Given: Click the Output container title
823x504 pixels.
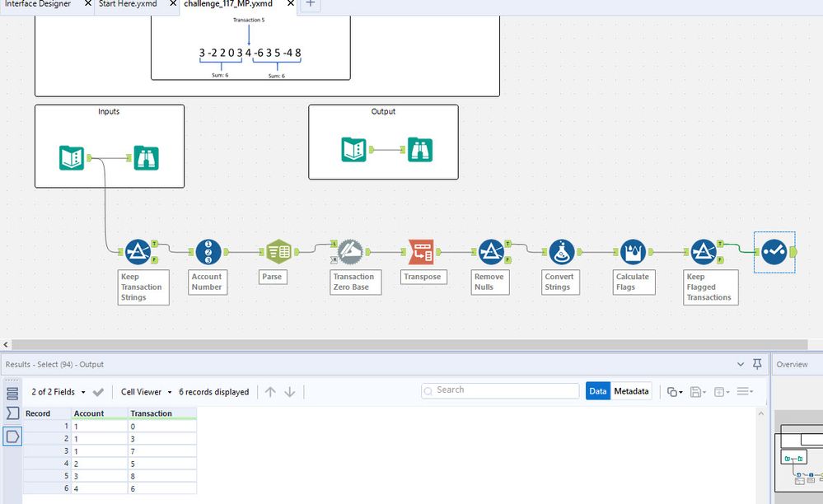Looking at the screenshot, I should (x=383, y=111).
